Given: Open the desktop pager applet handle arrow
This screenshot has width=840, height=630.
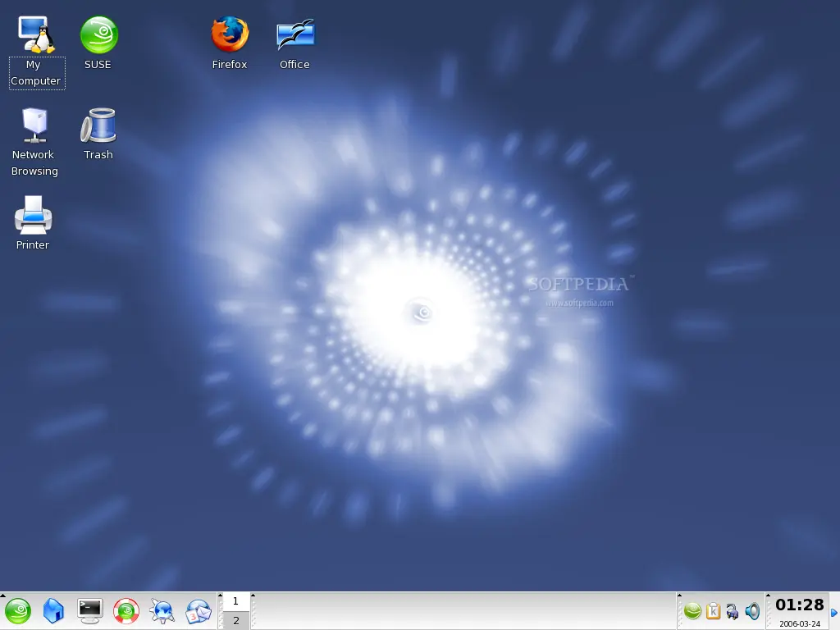Looking at the screenshot, I should coord(220,596).
